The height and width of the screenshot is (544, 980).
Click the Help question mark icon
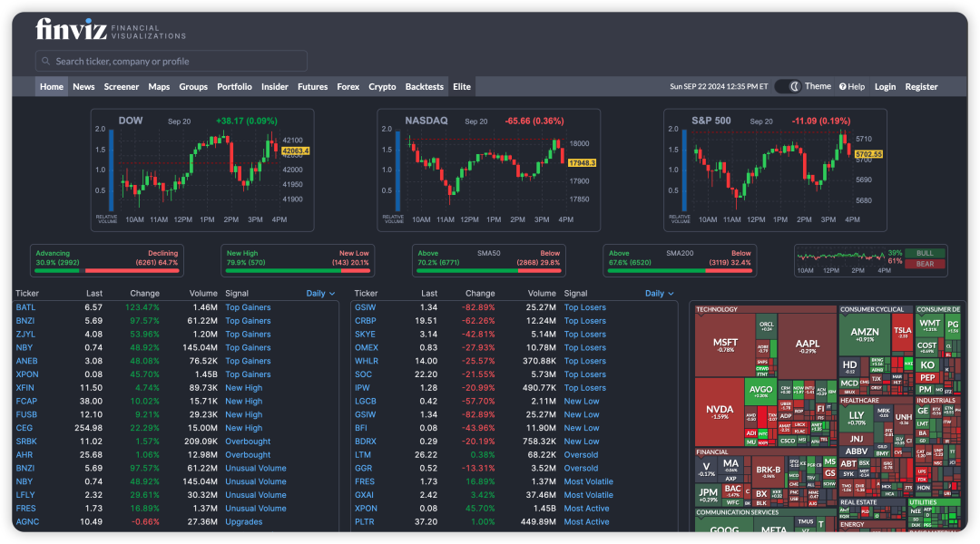click(842, 87)
